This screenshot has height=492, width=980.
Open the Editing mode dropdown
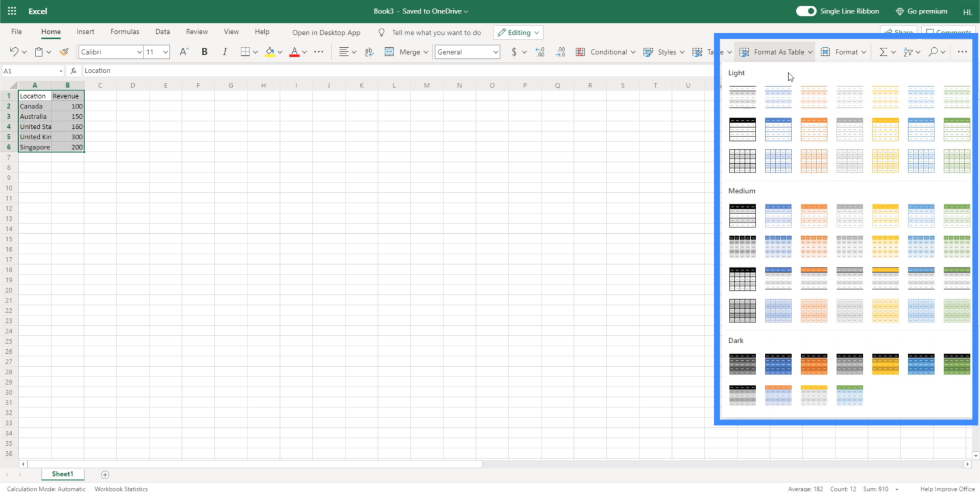click(518, 33)
